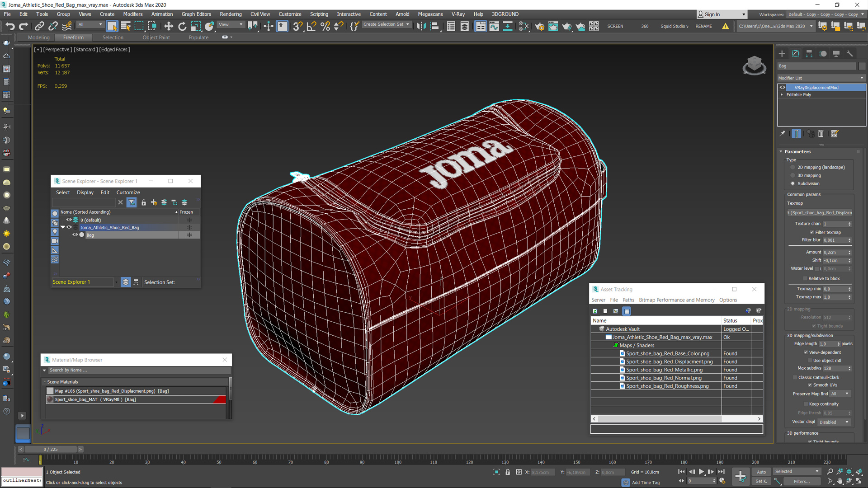The width and height of the screenshot is (868, 488).
Task: Remove modifier from the stack trash icon
Action: (821, 133)
